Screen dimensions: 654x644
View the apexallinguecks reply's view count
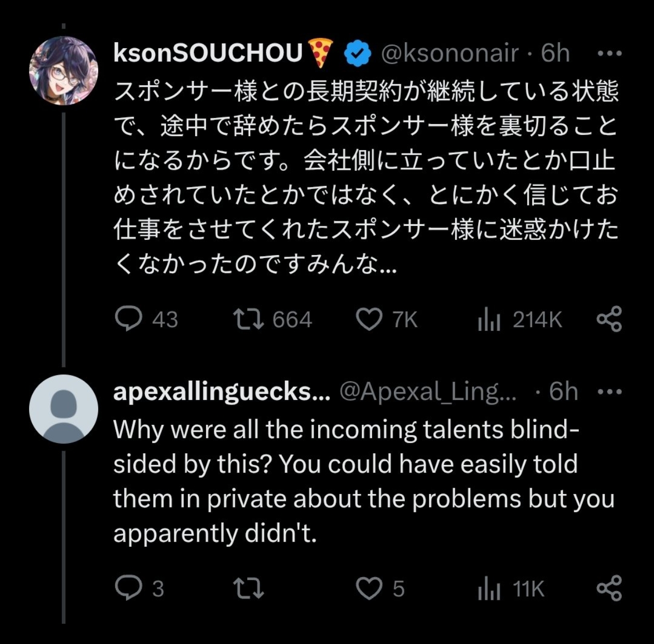tap(488, 588)
